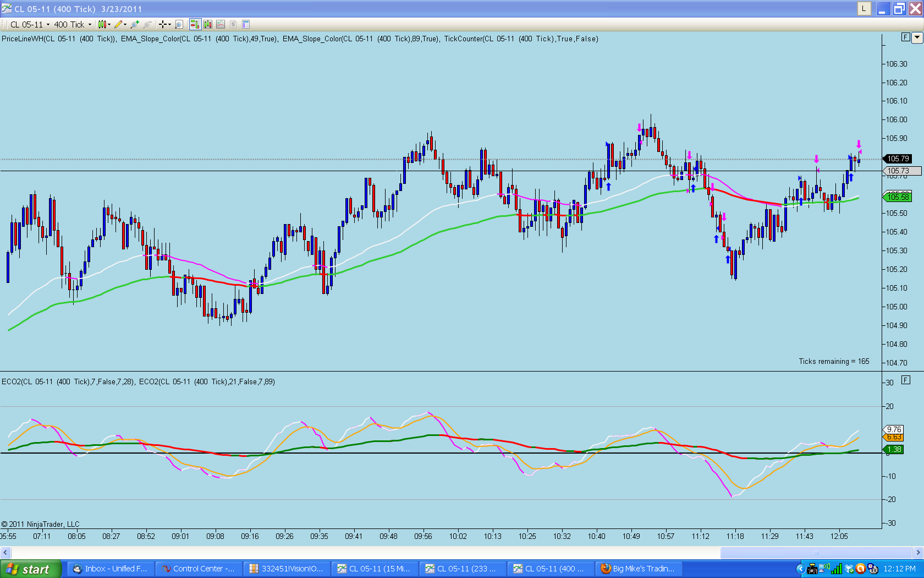This screenshot has width=924, height=578.
Task: Expand the 400 Tick interval dropdown
Action: [x=73, y=24]
